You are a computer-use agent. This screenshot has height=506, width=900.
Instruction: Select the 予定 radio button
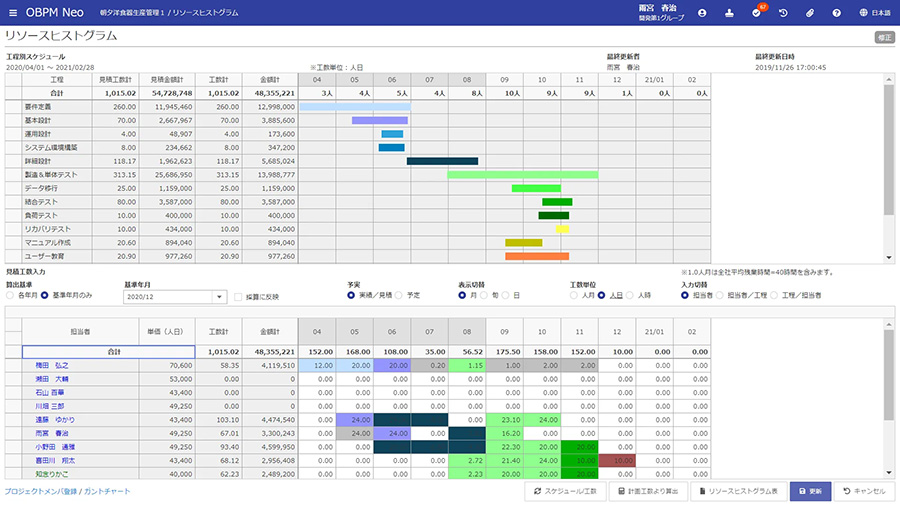point(400,295)
